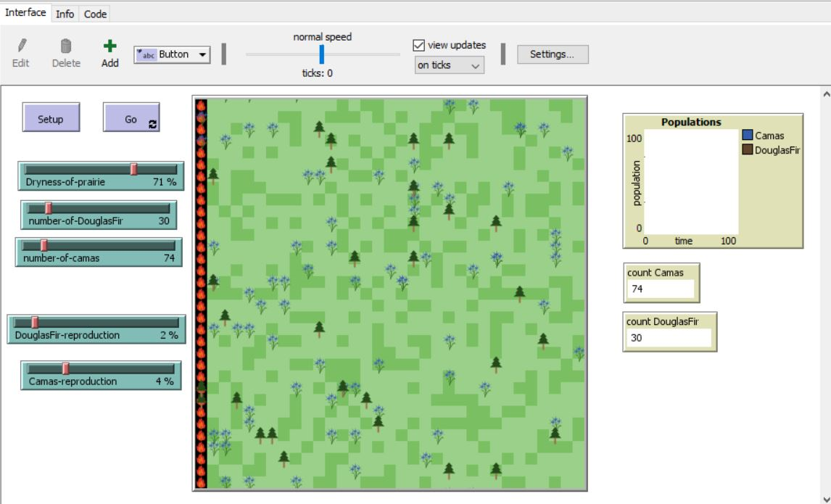Expand the on ticks update mode dropdown
Viewport: 831px width, 504px height.
click(449, 65)
